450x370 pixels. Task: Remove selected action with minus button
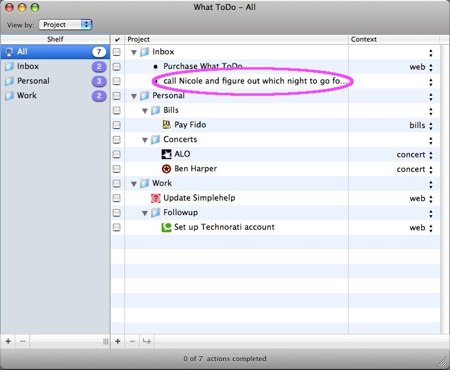pyautogui.click(x=132, y=341)
